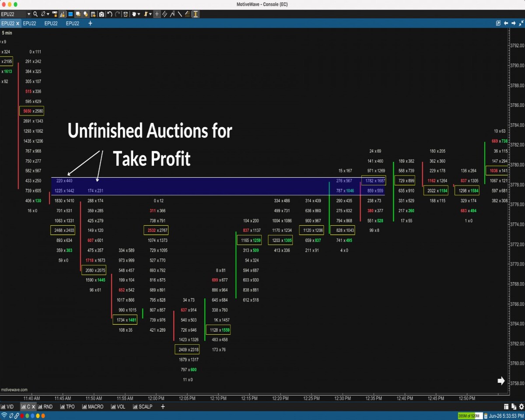The width and height of the screenshot is (525, 420).
Task: Toggle the yellow bulb icon toolbar button
Action: (x=85, y=14)
